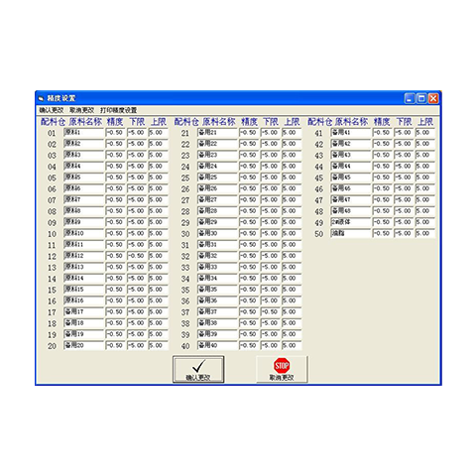Click the checkmark 确认更改 confirm button

point(198,369)
